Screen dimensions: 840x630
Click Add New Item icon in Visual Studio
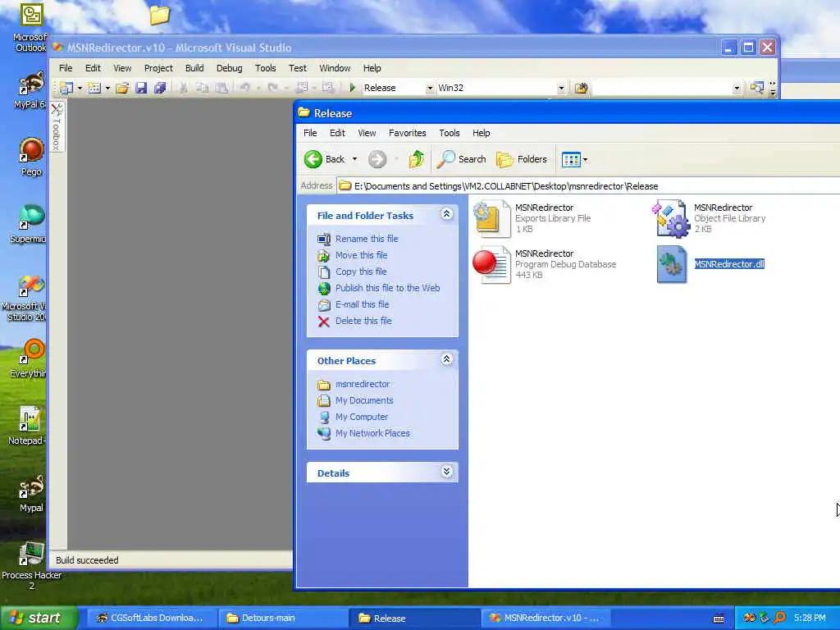94,88
